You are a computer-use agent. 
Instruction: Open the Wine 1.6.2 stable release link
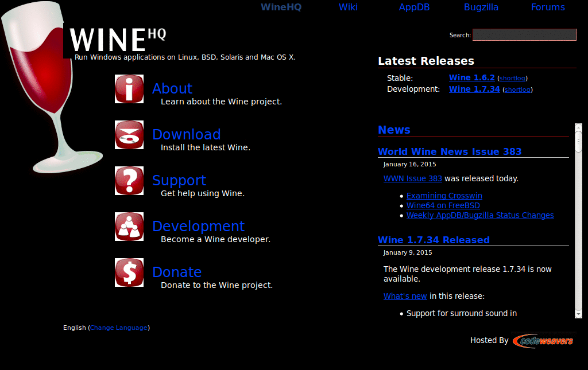471,77
